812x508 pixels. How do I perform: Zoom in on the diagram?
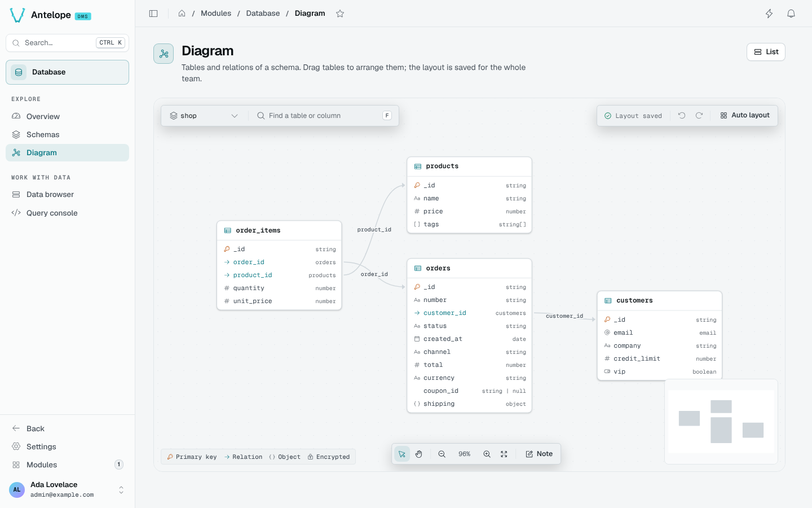[487, 454]
